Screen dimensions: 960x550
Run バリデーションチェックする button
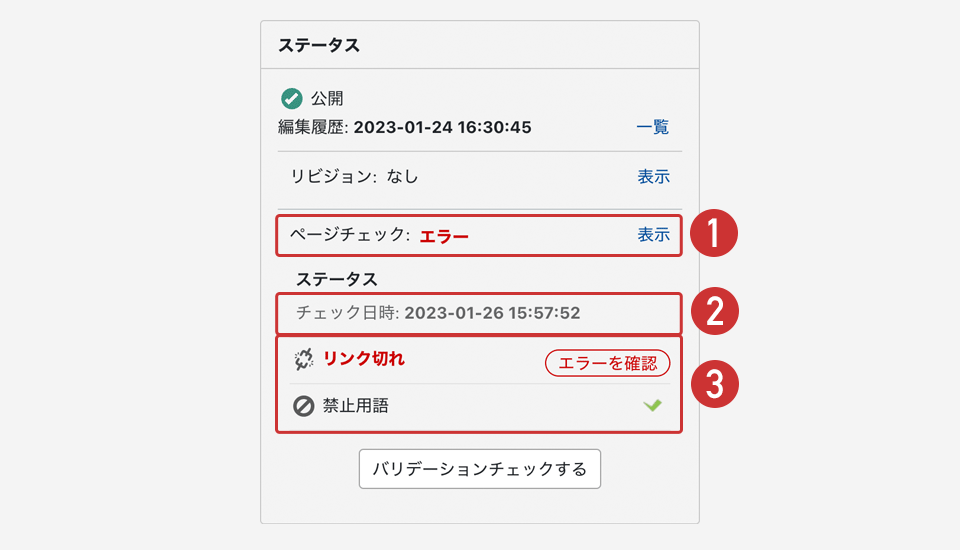(x=480, y=468)
